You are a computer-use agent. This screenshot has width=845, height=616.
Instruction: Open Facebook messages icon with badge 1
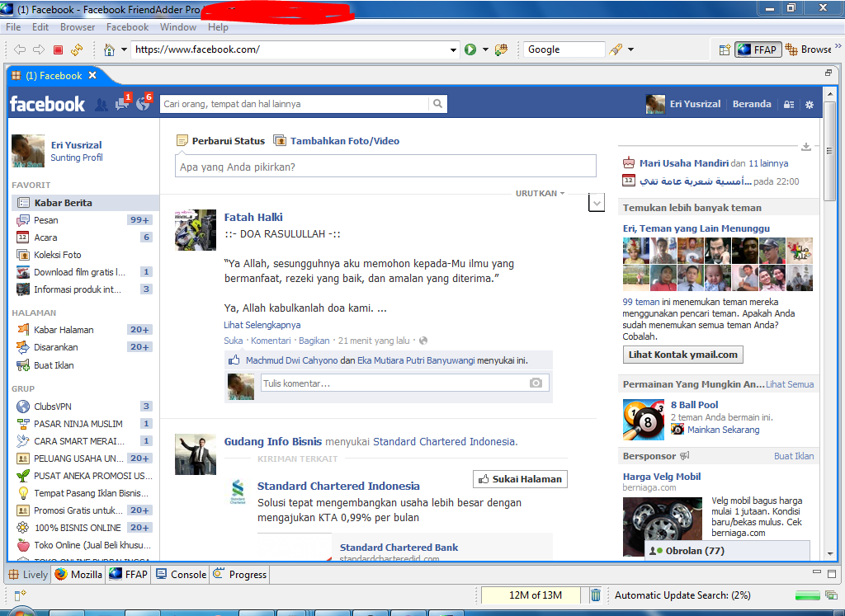click(x=122, y=103)
